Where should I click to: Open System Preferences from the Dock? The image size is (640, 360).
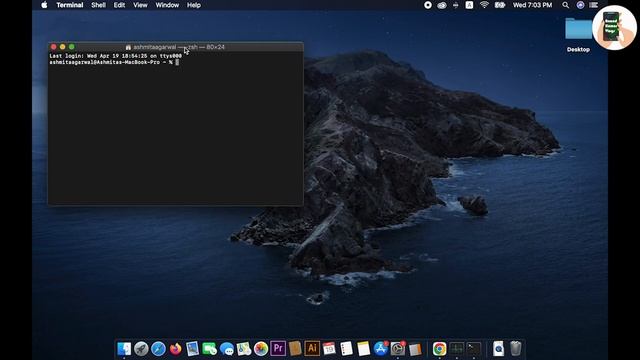point(398,349)
